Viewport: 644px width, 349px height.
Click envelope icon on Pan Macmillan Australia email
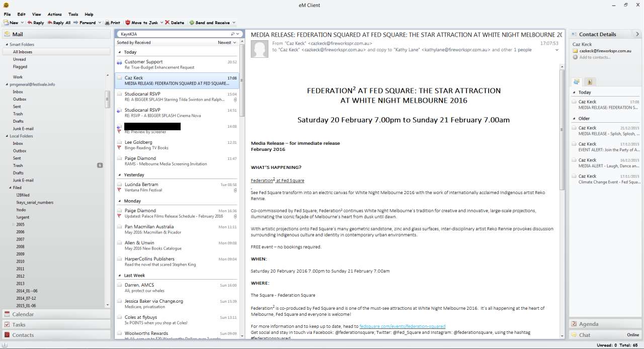point(119,227)
